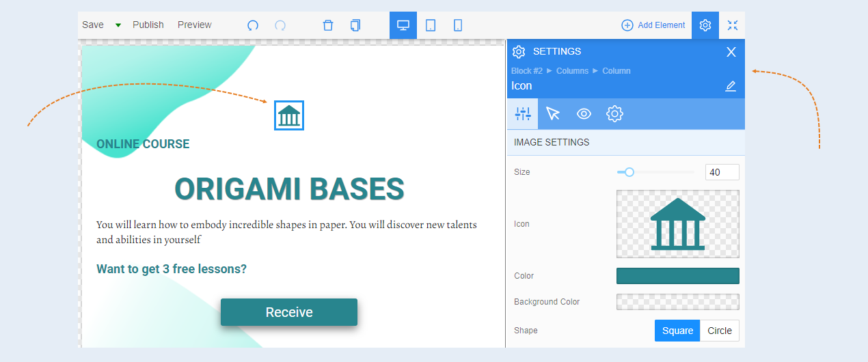Click the Size value field showing 40
This screenshot has width=868, height=362.
point(722,172)
